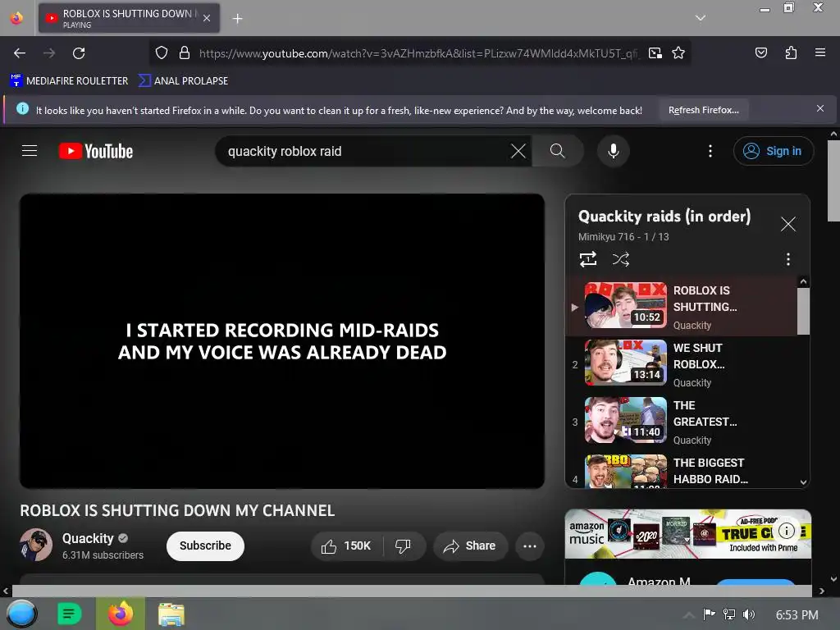This screenshot has width=840, height=630.
Task: Like the video with thumbs up 150K
Action: coord(347,546)
